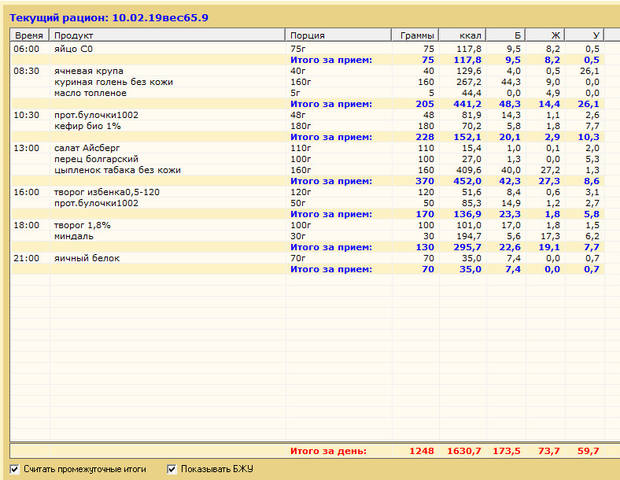Screen dimensions: 620x480
Task: Click title 'Текущий рацион: 10.02.19вес65.9'
Action: [109, 18]
